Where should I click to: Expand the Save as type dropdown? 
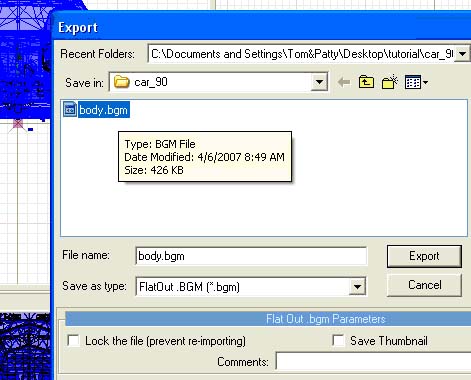(x=357, y=286)
